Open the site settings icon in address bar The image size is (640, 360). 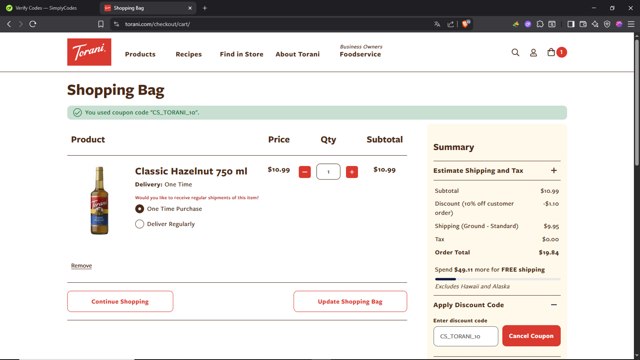coord(116,24)
